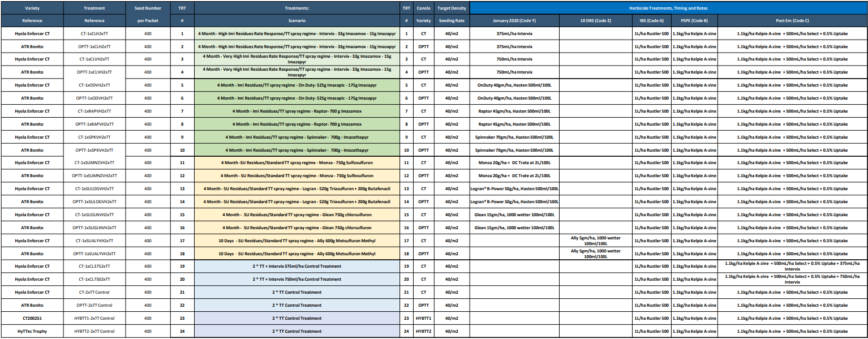Image resolution: width=868 pixels, height=339 pixels.
Task: Select treatment code 'OPTT-1xSULOGVH2xTT'
Action: point(94,201)
